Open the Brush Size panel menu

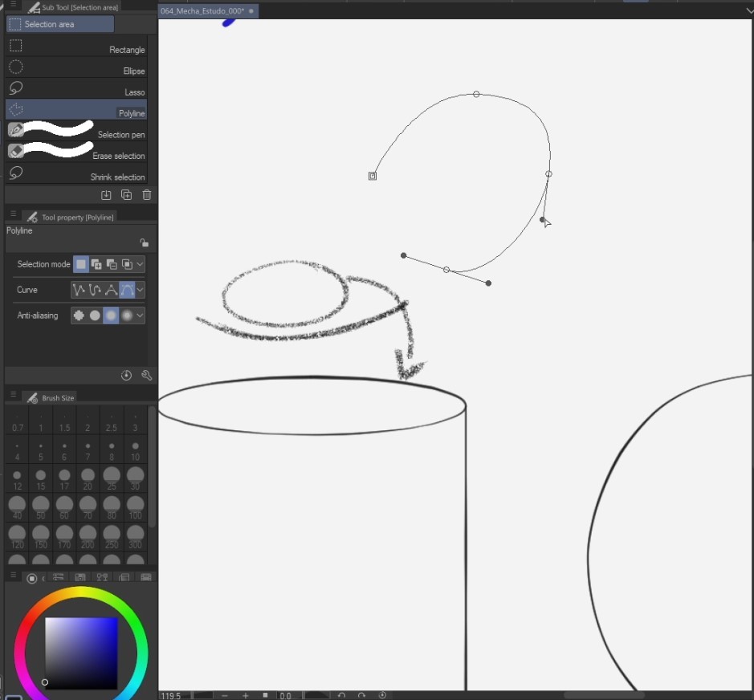(x=13, y=394)
